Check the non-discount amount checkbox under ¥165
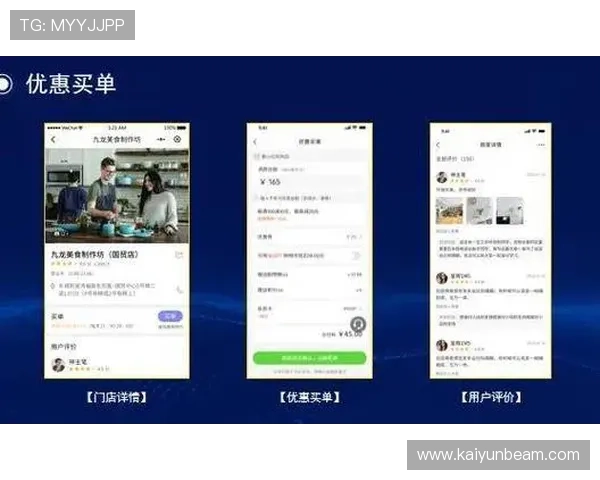Viewport: 600px width, 480px height. 257,198
